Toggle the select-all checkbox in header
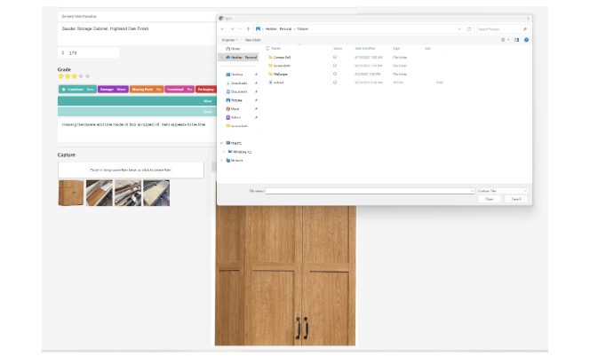This screenshot has width=590, height=364. click(267, 49)
